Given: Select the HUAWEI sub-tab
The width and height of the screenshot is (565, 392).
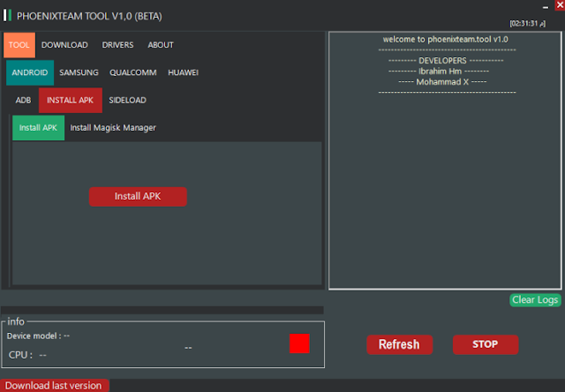Looking at the screenshot, I should [x=183, y=72].
